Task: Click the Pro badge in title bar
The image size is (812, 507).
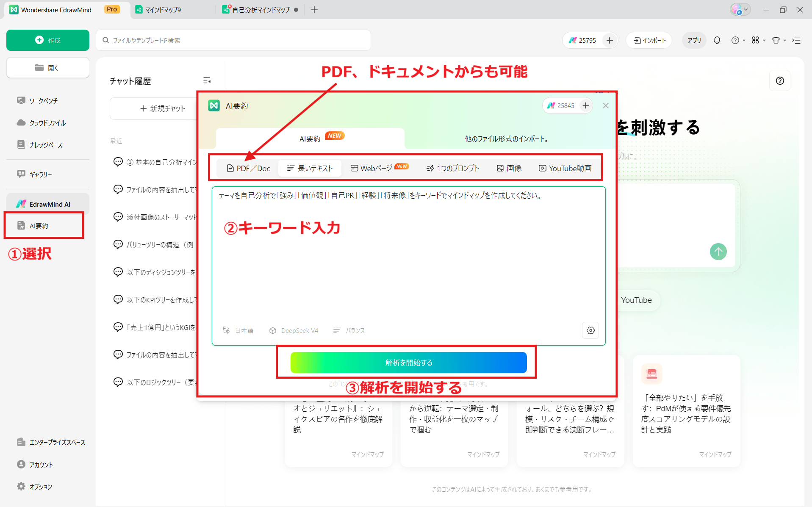Action: point(112,9)
